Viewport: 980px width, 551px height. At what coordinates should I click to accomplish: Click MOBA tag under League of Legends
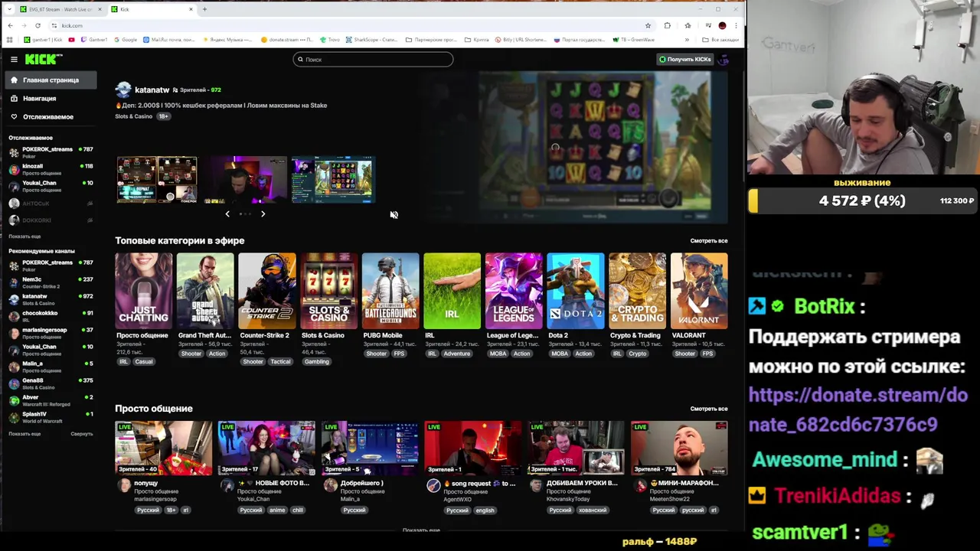point(498,354)
